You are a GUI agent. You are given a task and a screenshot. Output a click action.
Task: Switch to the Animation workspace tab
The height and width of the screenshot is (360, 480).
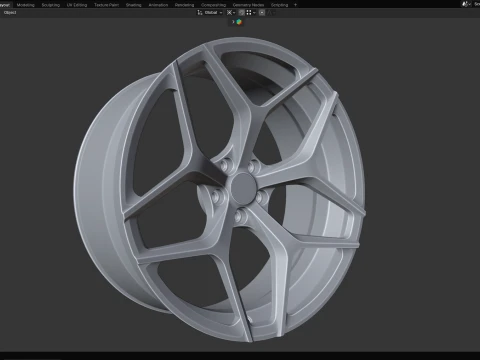158,5
